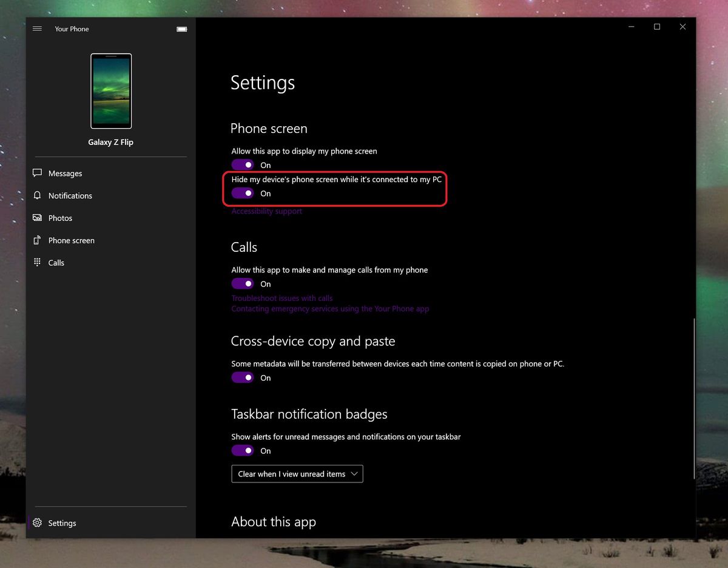Screen dimensions: 728x568
Task: Open the Messages section
Action: click(64, 173)
